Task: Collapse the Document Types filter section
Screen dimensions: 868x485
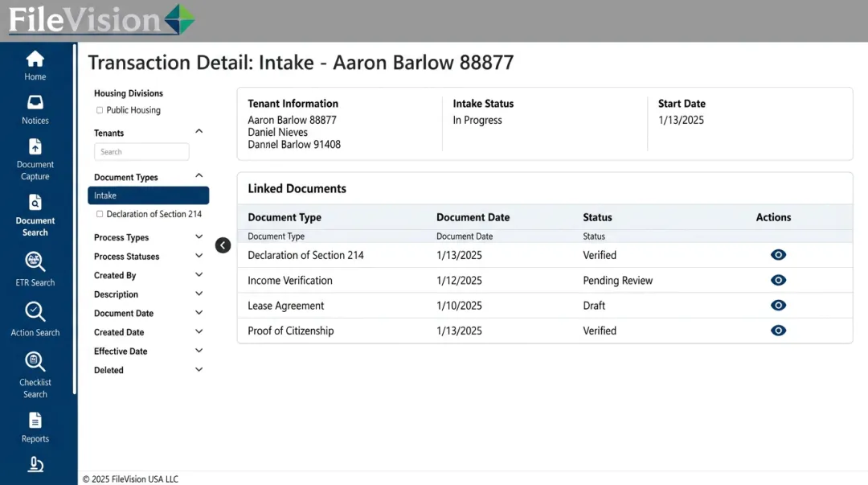Action: click(x=199, y=175)
